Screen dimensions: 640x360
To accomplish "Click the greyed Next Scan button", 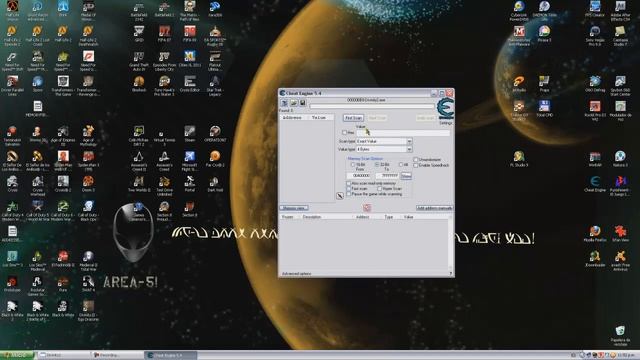I will pyautogui.click(x=377, y=118).
